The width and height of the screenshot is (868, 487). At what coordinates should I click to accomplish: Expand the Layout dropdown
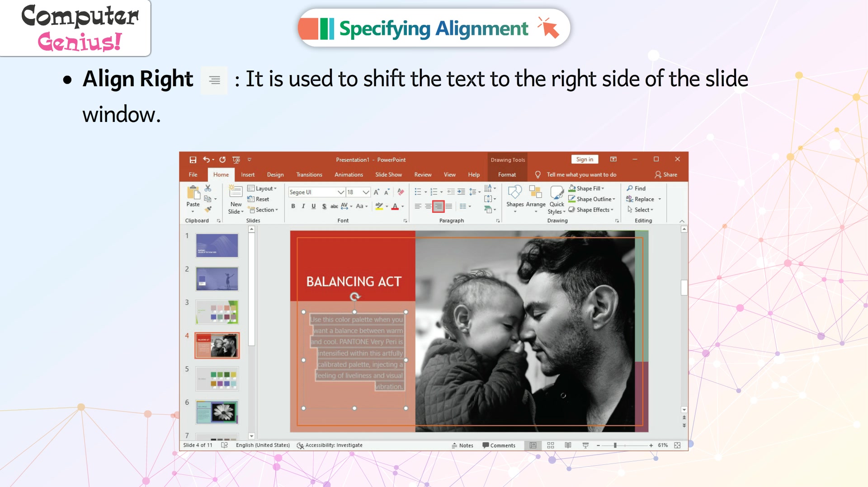(x=262, y=188)
